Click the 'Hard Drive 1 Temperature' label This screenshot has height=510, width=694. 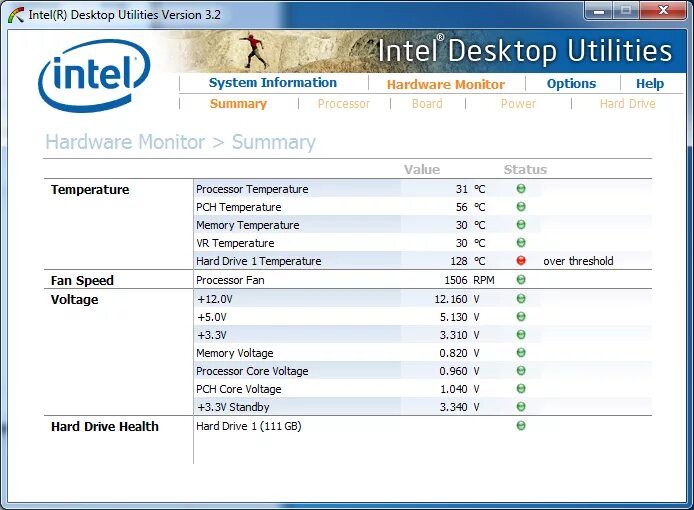click(x=258, y=261)
